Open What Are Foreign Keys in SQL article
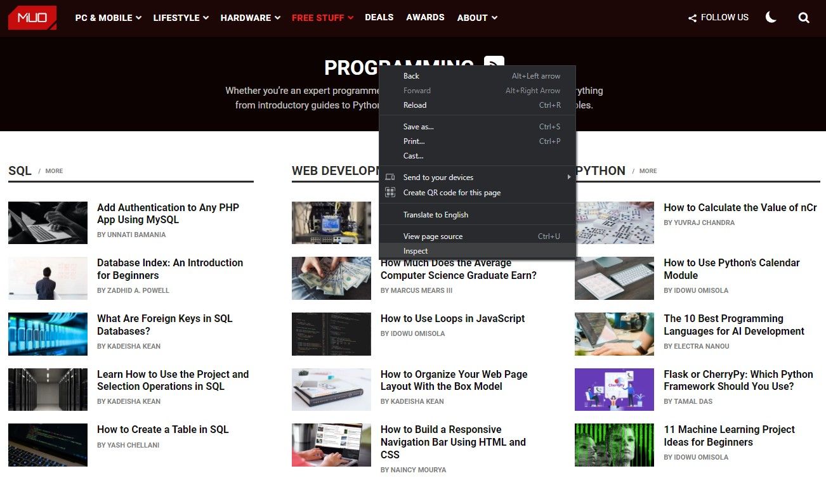Viewport: 826px width, 504px height. click(x=165, y=325)
